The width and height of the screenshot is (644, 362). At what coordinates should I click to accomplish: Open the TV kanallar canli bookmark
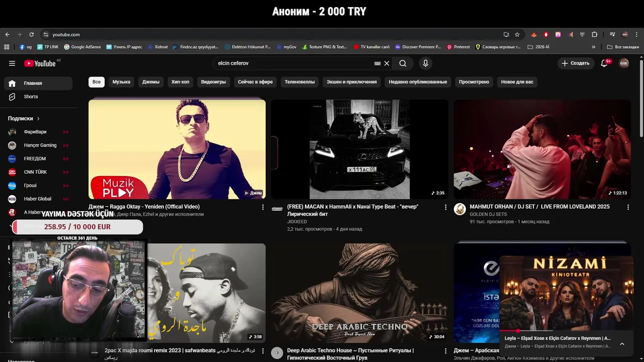(371, 47)
